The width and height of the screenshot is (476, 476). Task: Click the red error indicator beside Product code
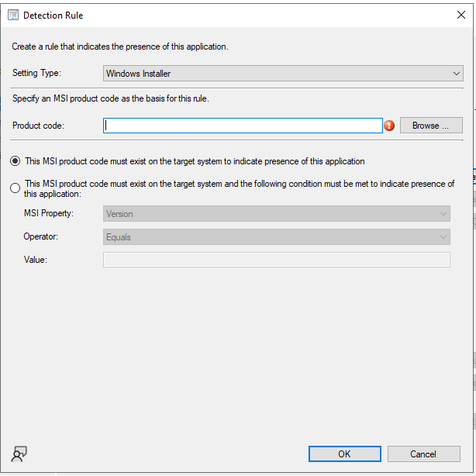[389, 126]
